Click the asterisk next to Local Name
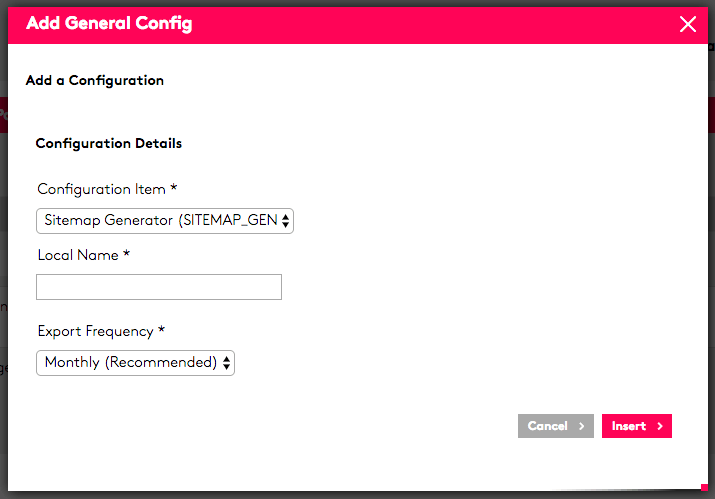 pyautogui.click(x=126, y=253)
